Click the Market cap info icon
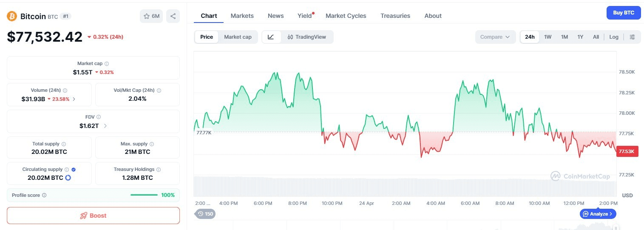Screen dimensions: 644x230 pyautogui.click(x=107, y=63)
